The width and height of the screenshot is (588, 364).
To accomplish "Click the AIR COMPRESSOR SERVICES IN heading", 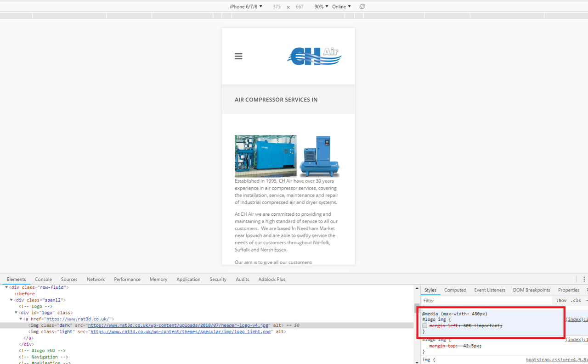I will (x=276, y=100).
